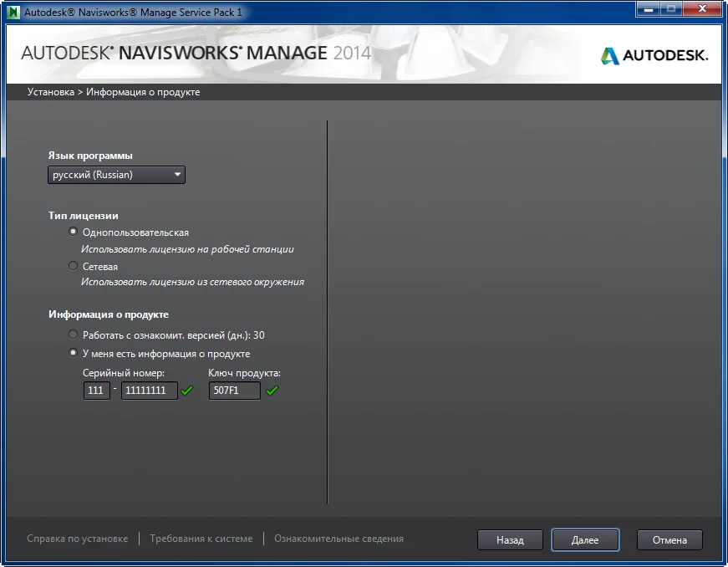This screenshot has width=728, height=567.
Task: Select the Сетевая license option
Action: tap(74, 266)
